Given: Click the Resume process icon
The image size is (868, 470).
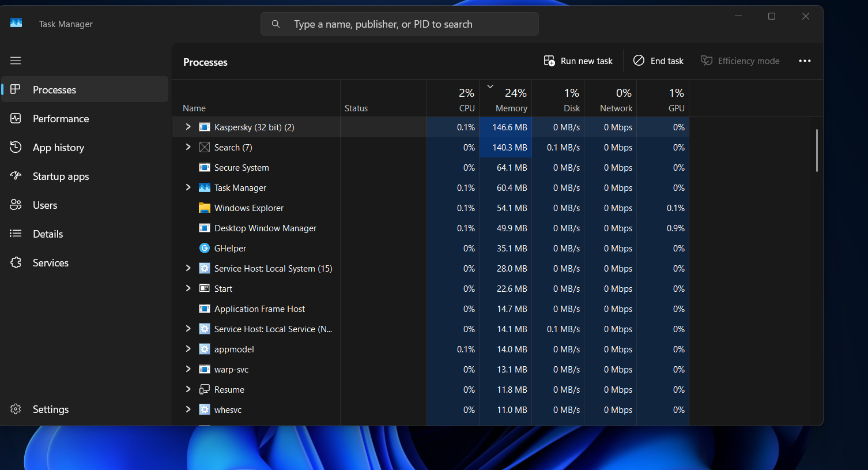Looking at the screenshot, I should [x=204, y=389].
